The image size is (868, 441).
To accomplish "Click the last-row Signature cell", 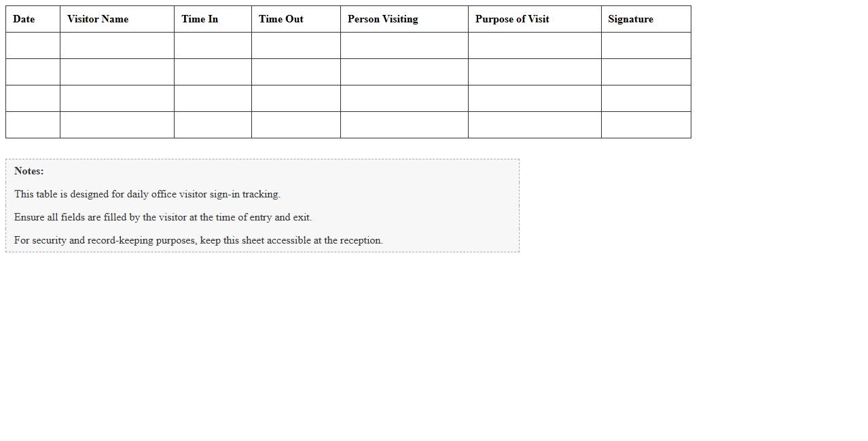I will coord(646,125).
